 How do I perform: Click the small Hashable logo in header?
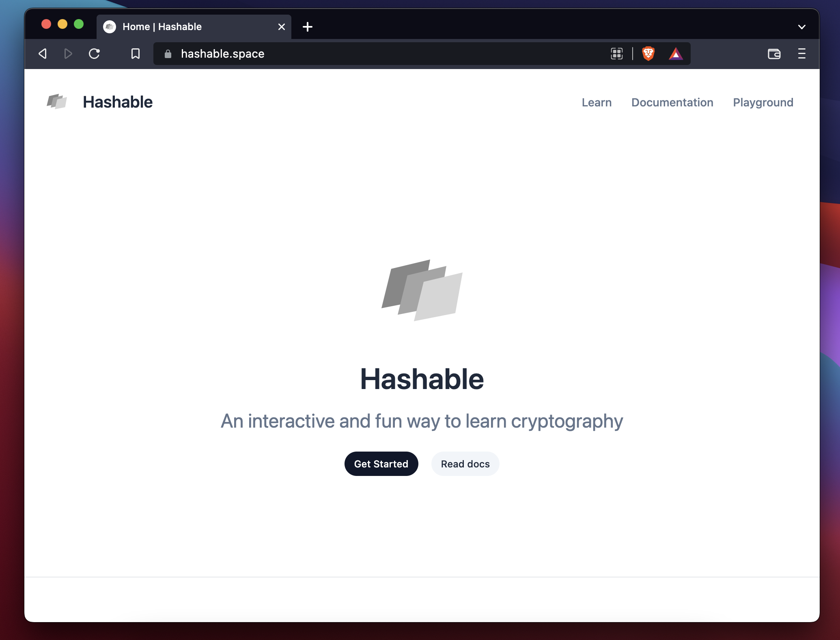click(57, 102)
